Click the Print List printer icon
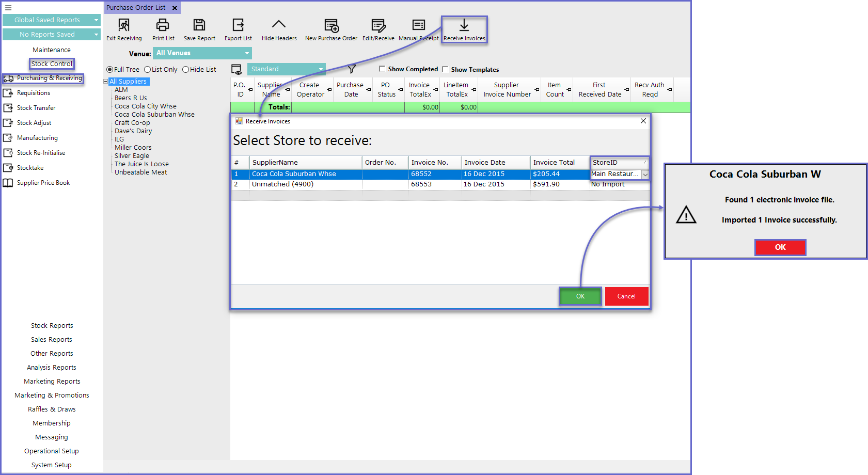This screenshot has height=475, width=868. pyautogui.click(x=163, y=25)
